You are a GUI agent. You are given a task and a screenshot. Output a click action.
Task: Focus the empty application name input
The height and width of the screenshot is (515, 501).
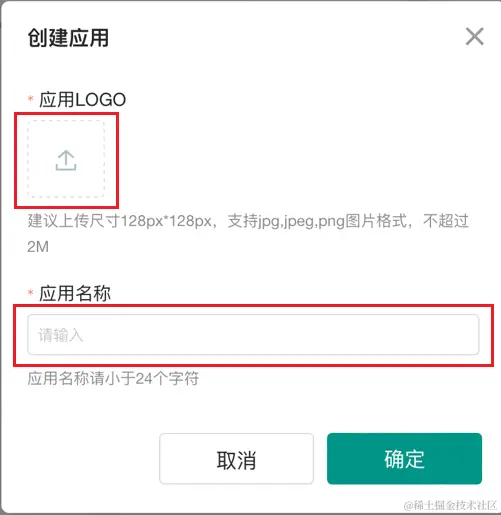tap(253, 335)
